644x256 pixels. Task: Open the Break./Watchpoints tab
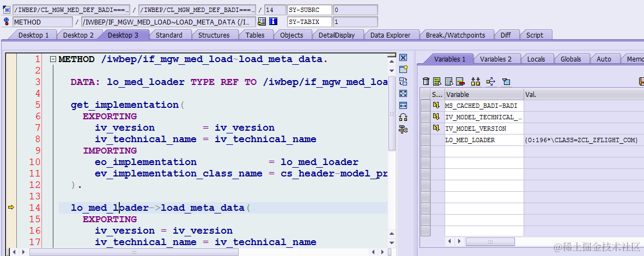[455, 35]
